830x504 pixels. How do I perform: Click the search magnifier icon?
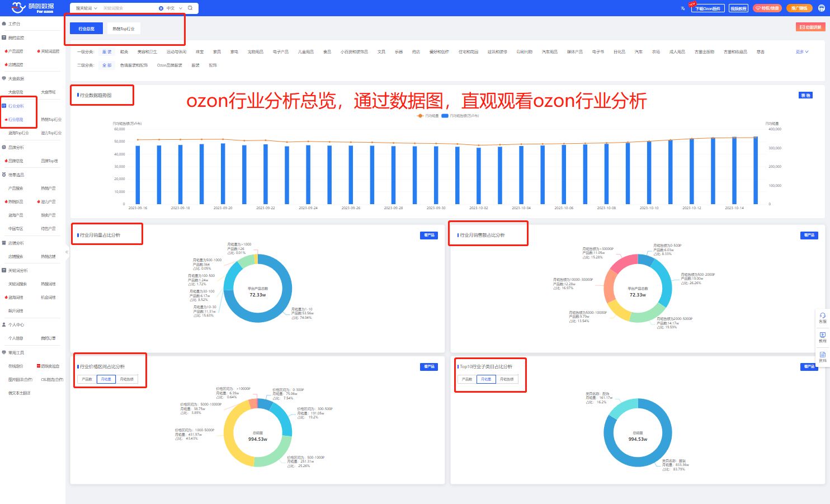(190, 8)
